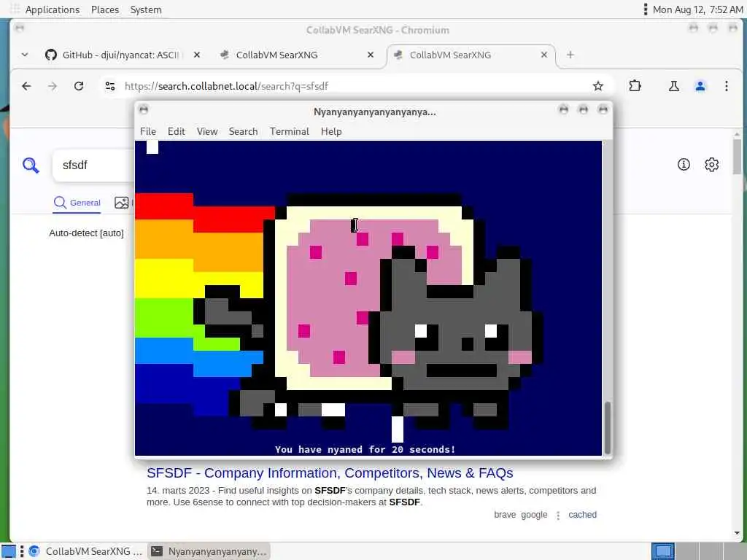The width and height of the screenshot is (747, 560).
Task: Click the page scrollbar down arrow
Action: click(737, 533)
